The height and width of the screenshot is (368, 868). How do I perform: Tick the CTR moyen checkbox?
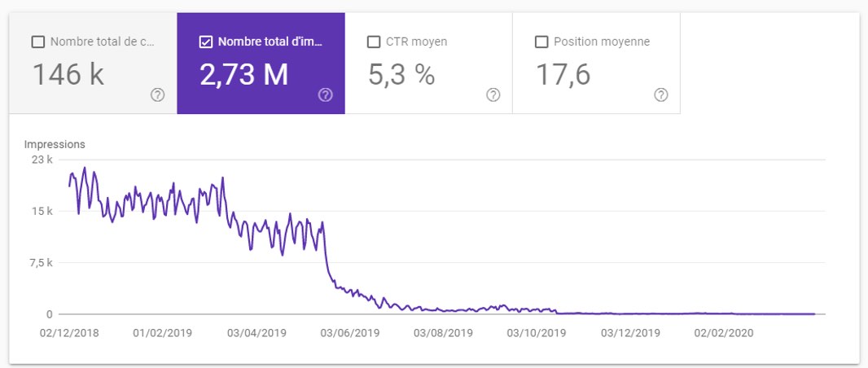[374, 42]
